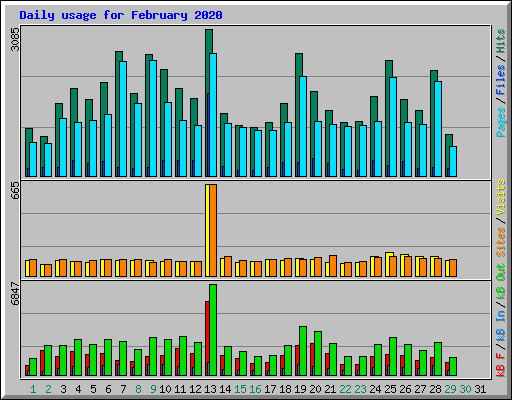Click day label 5 on the x-axis
512x400 pixels.
click(x=93, y=389)
